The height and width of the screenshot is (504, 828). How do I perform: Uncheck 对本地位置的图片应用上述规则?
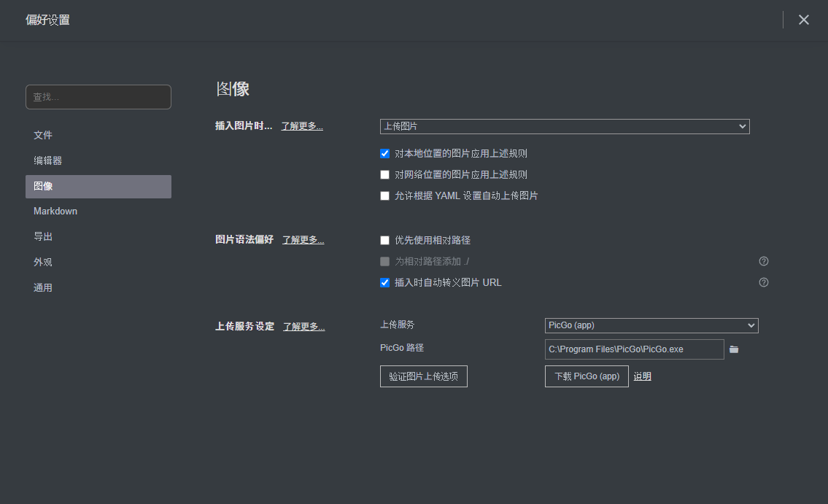pyautogui.click(x=385, y=154)
